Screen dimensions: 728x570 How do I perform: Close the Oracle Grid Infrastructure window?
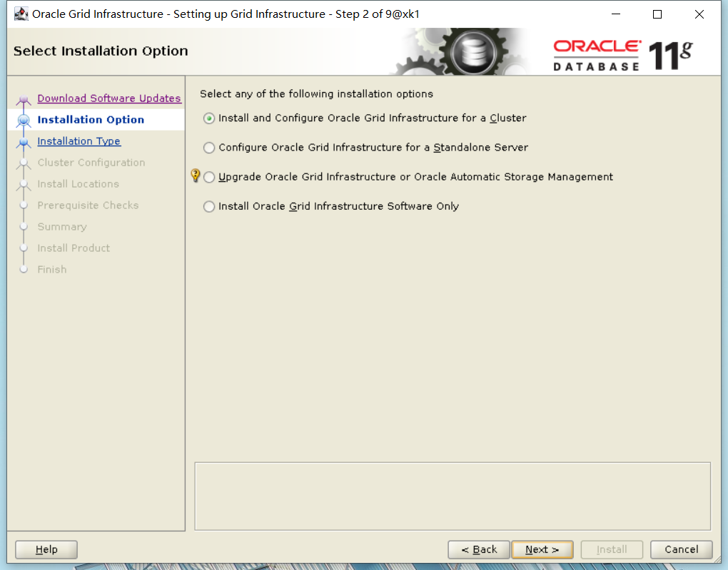[x=699, y=14]
